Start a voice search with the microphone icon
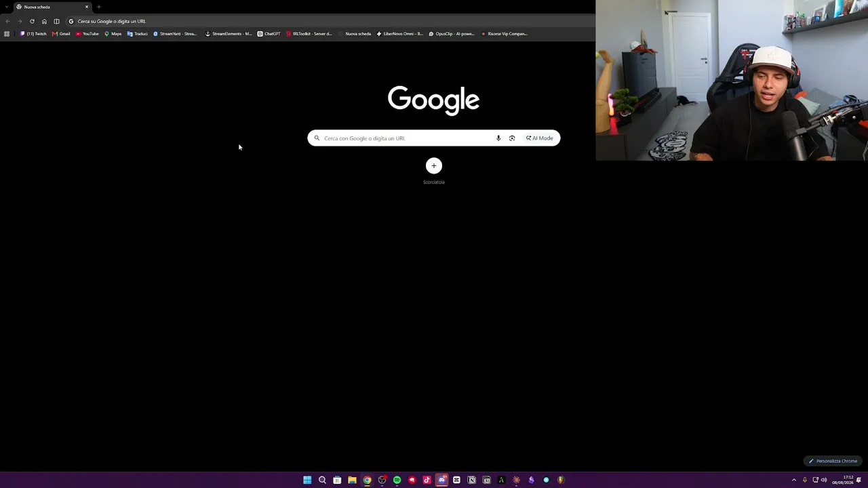This screenshot has height=488, width=868. point(498,138)
